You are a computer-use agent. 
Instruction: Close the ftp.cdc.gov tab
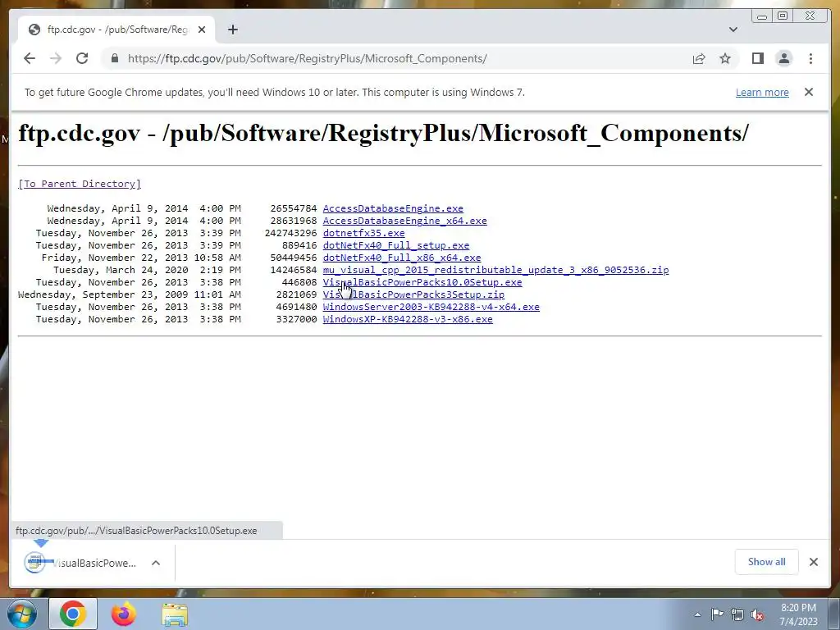click(202, 30)
